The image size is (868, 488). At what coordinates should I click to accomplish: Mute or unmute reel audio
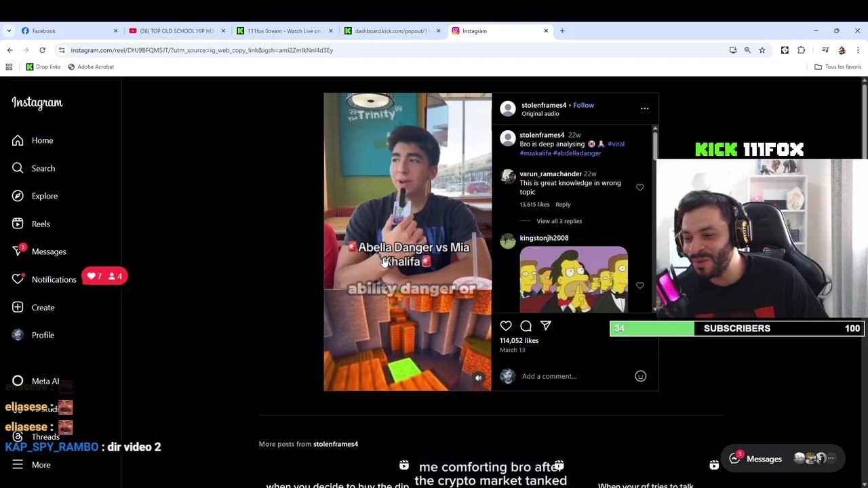[478, 378]
